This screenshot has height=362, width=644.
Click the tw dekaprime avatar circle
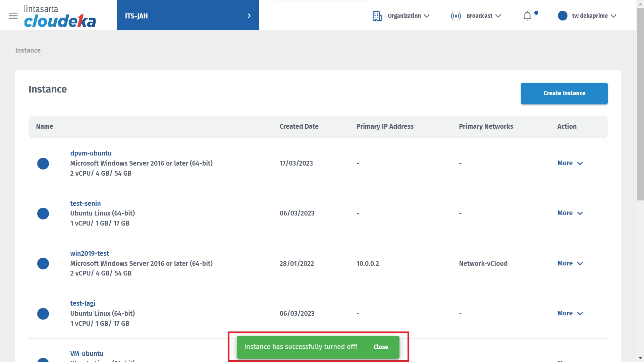[562, 16]
